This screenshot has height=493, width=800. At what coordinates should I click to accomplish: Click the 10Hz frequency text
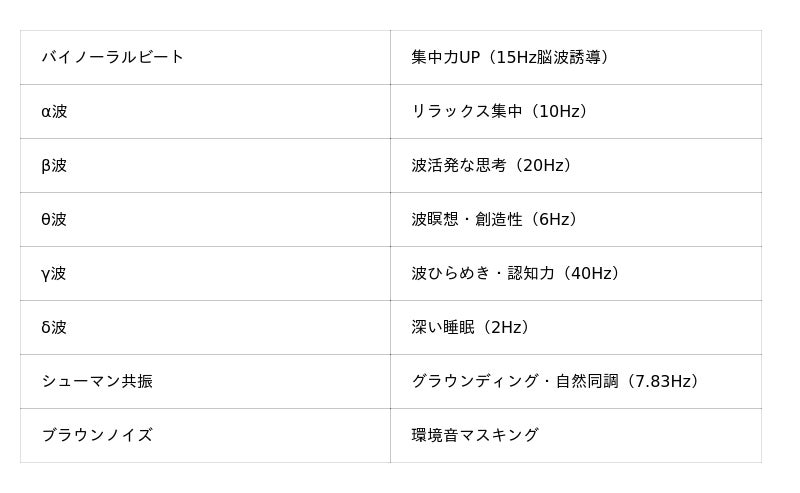click(x=558, y=111)
